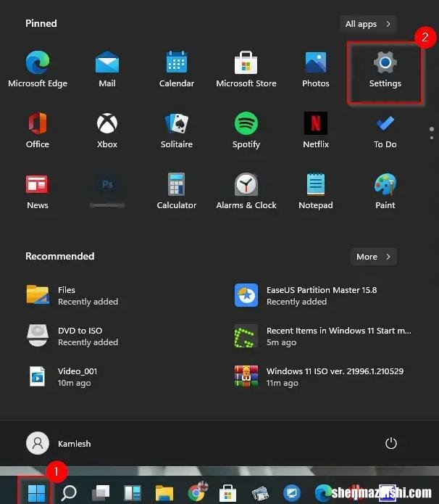Open the Settings gear app
The height and width of the screenshot is (504, 439).
(385, 69)
